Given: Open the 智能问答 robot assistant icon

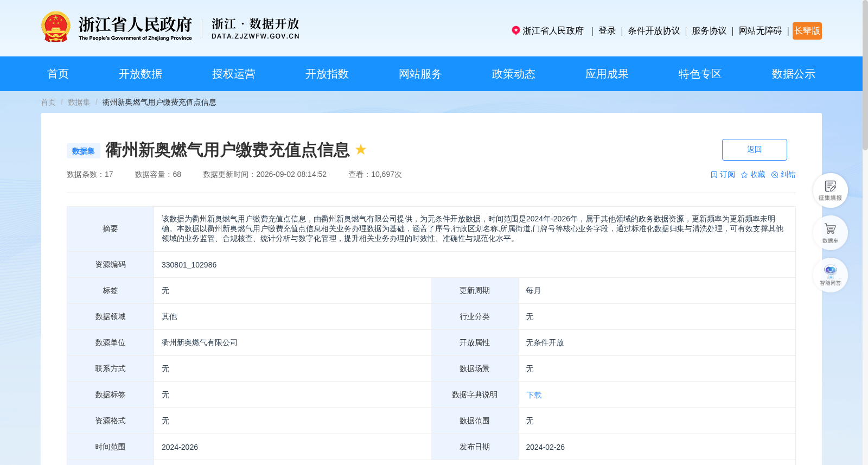Looking at the screenshot, I should pos(830,275).
